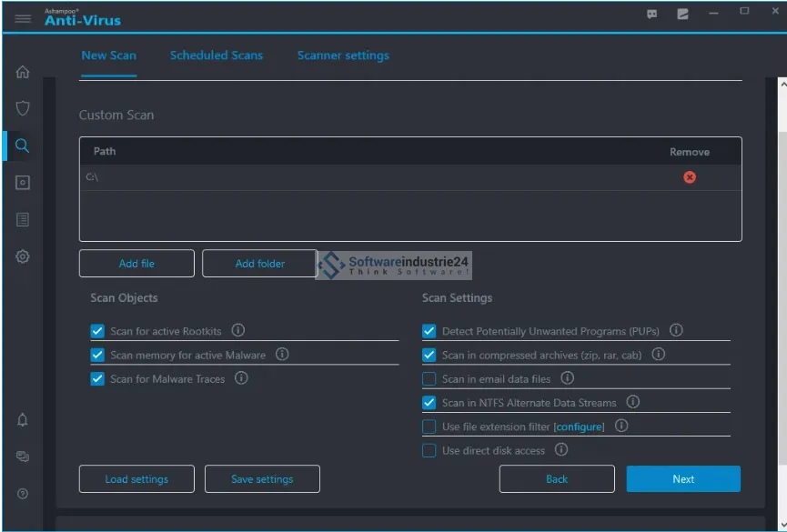Open the quarantine icon below the magnifier
Screen dimensions: 787x532
tap(23, 183)
